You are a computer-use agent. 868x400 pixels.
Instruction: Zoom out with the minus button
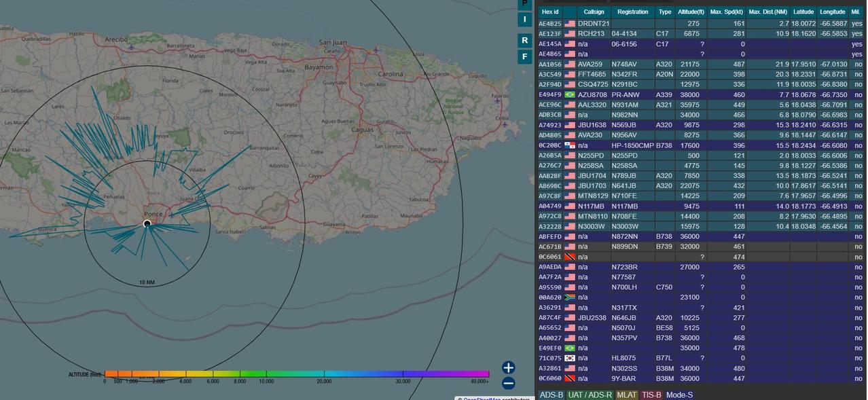(x=508, y=383)
